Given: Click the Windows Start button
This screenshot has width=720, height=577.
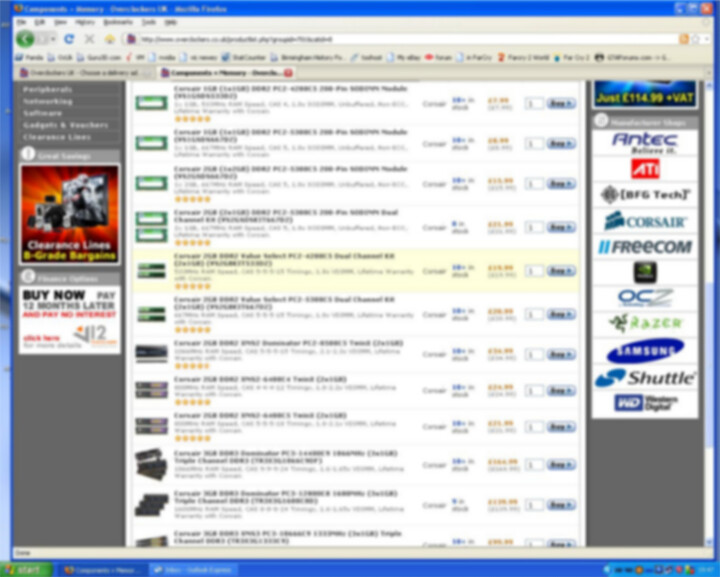Looking at the screenshot, I should [26, 569].
